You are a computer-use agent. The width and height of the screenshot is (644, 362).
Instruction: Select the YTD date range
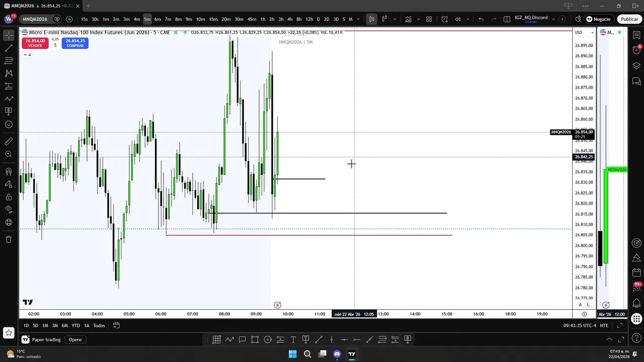(x=75, y=325)
